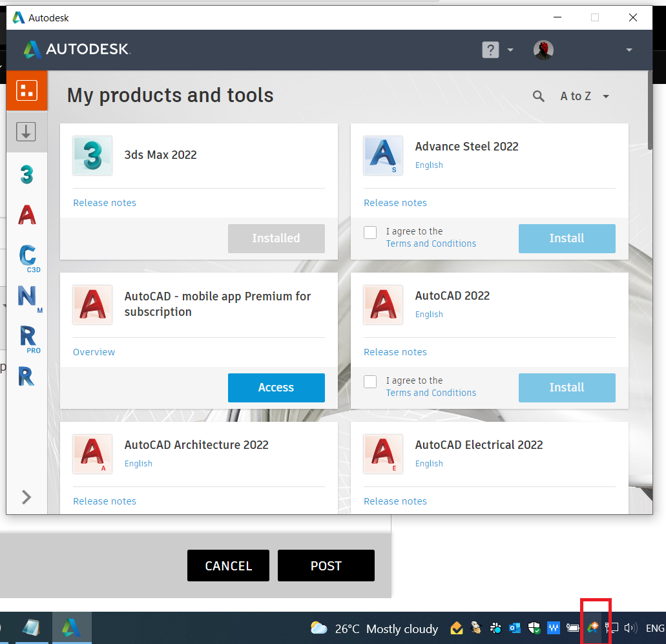Install AutoCAD 2022
The height and width of the screenshot is (644, 666).
pos(567,388)
